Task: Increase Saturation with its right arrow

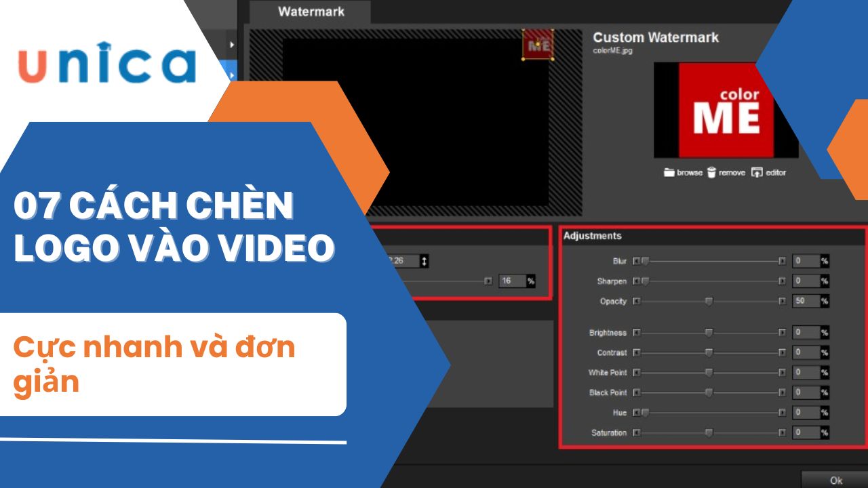Action: 782,432
